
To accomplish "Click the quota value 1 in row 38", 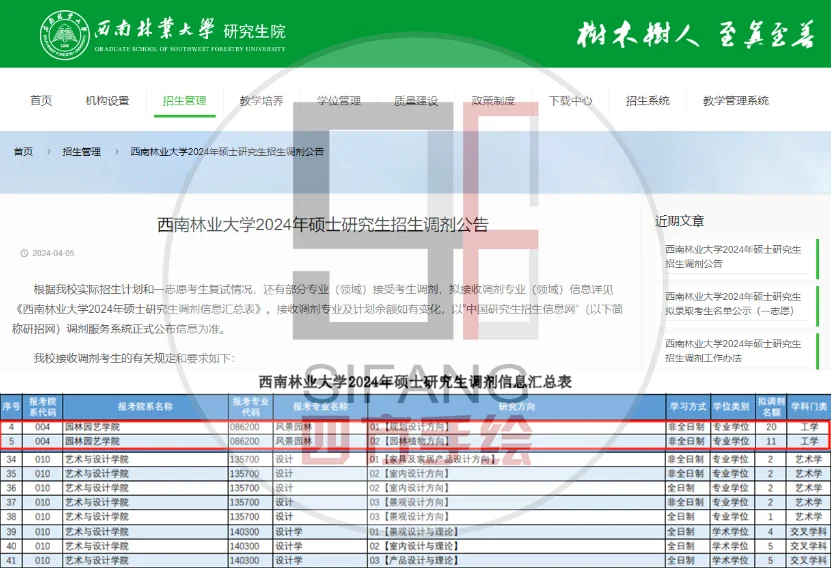I will click(x=771, y=517).
